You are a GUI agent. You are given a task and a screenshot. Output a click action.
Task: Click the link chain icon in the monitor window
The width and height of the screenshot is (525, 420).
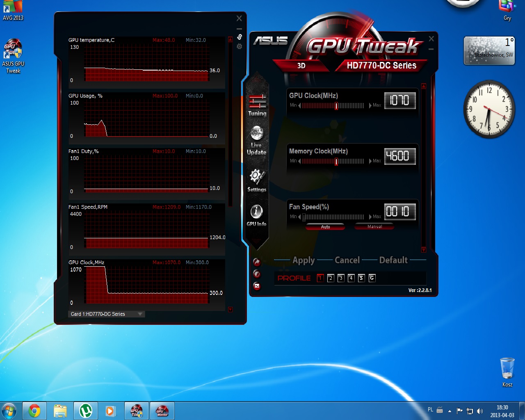[x=240, y=37]
